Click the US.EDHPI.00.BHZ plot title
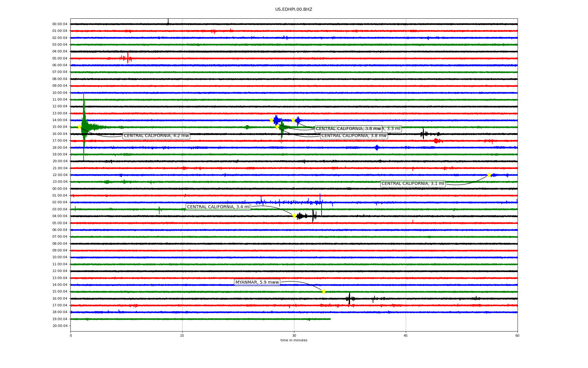The image size is (588, 368). pyautogui.click(x=294, y=9)
